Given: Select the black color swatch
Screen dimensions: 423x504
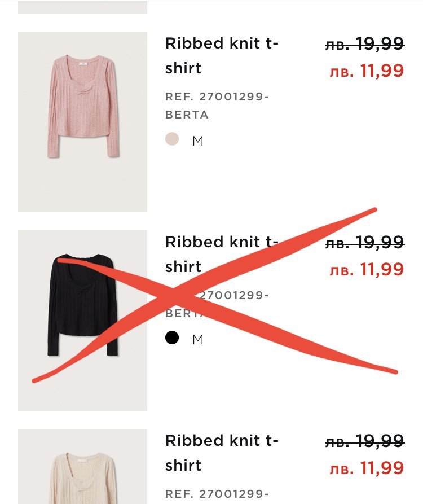Looking at the screenshot, I should click(172, 338).
